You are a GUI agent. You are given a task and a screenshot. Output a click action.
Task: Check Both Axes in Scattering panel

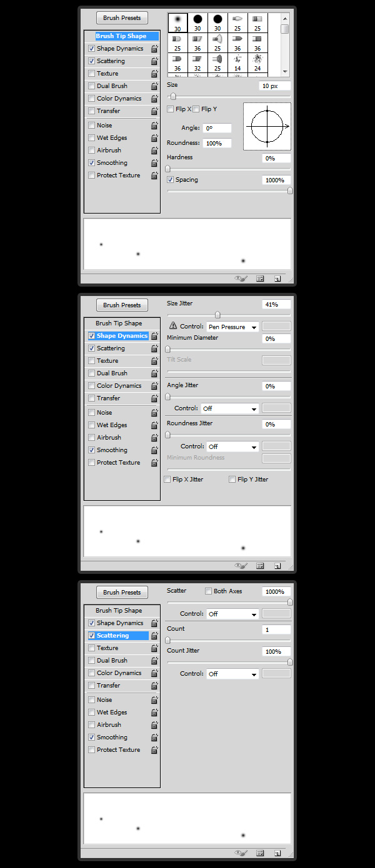[209, 591]
